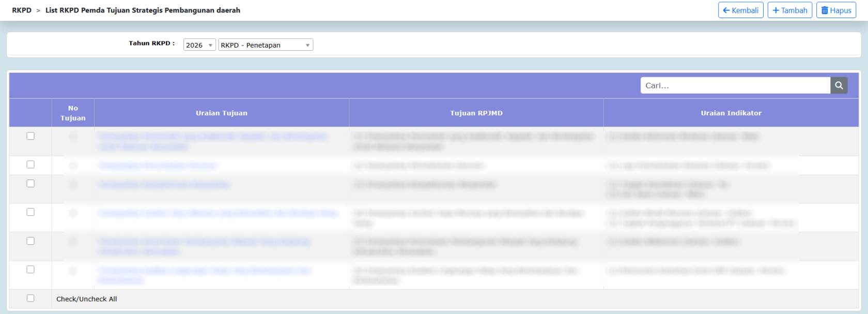Expand the RKPD - Penetapan dropdown
This screenshot has height=314, width=868.
(266, 45)
